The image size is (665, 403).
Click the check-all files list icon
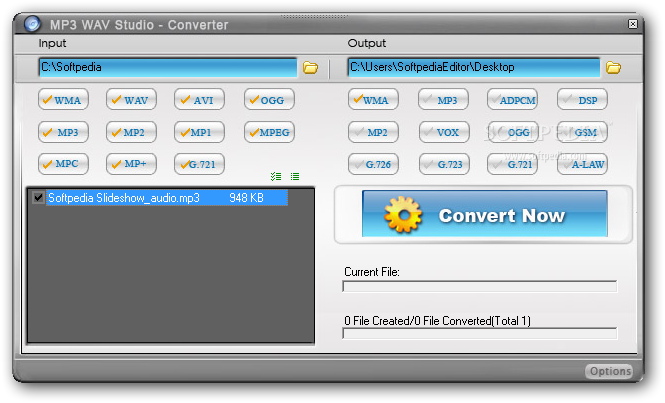click(276, 176)
